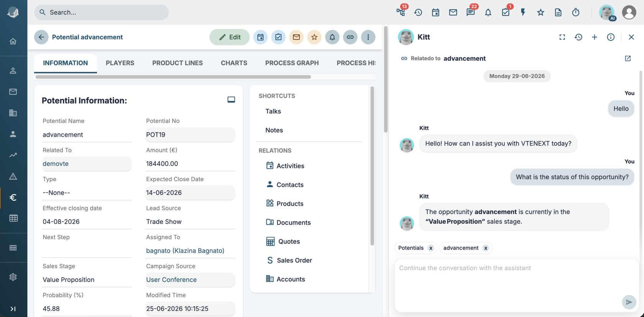Screen dimensions: 644x317
Task: Switch to the CHARTS tab
Action: [234, 63]
